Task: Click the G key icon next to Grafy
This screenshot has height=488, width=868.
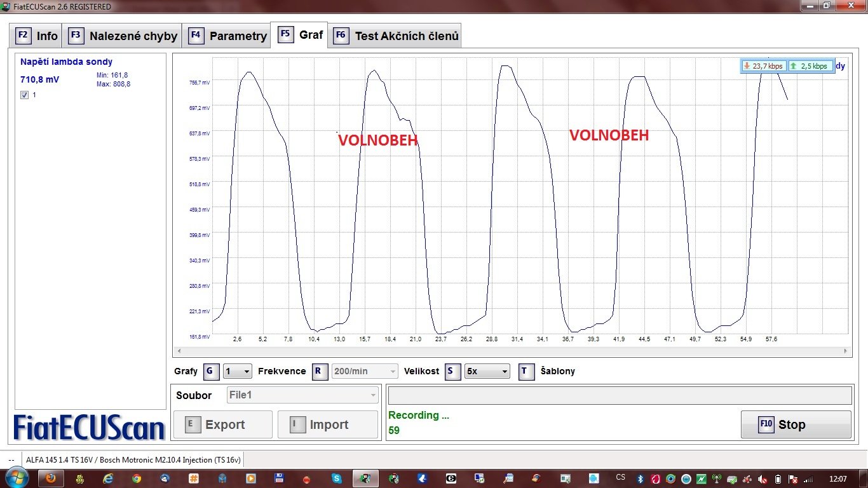Action: click(x=212, y=371)
